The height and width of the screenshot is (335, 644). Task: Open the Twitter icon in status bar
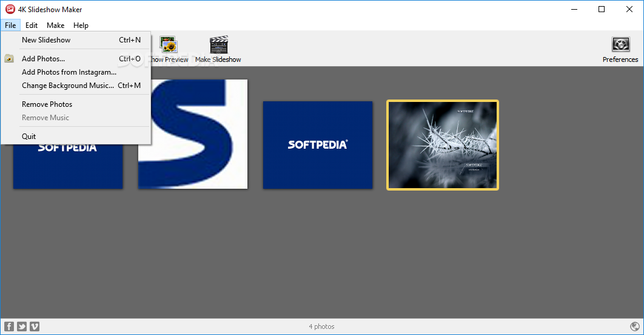[22, 327]
